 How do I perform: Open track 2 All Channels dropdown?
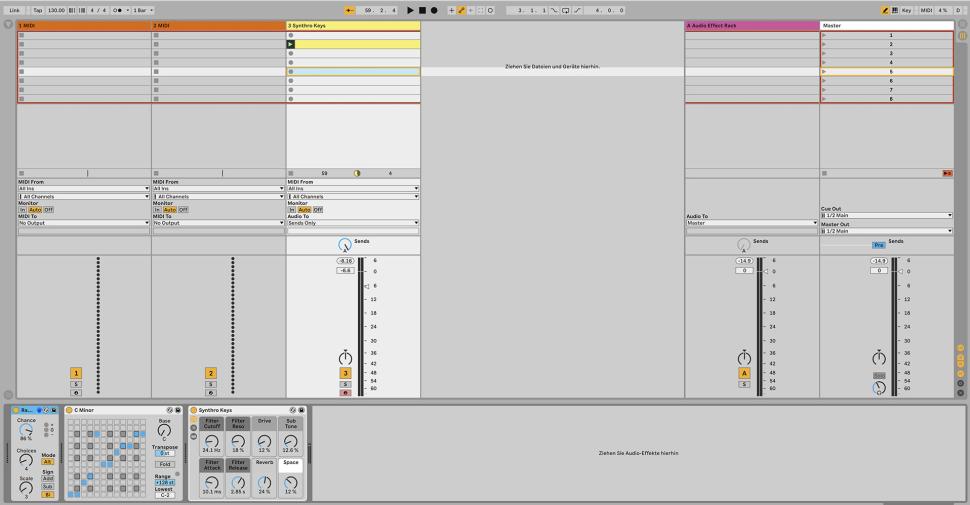tap(218, 196)
